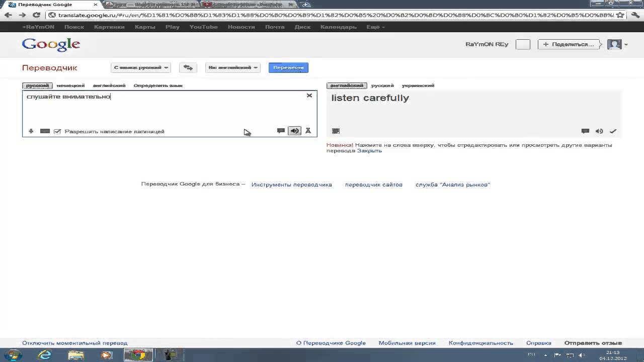Image resolution: width=644 pixels, height=362 pixels.
Task: Open target language dropdown
Action: click(233, 67)
